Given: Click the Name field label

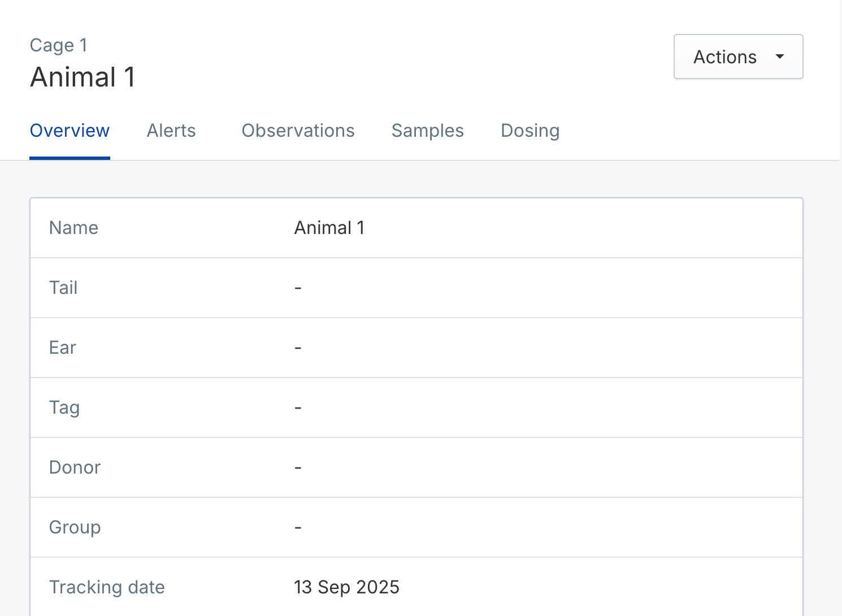Looking at the screenshot, I should pos(73,228).
